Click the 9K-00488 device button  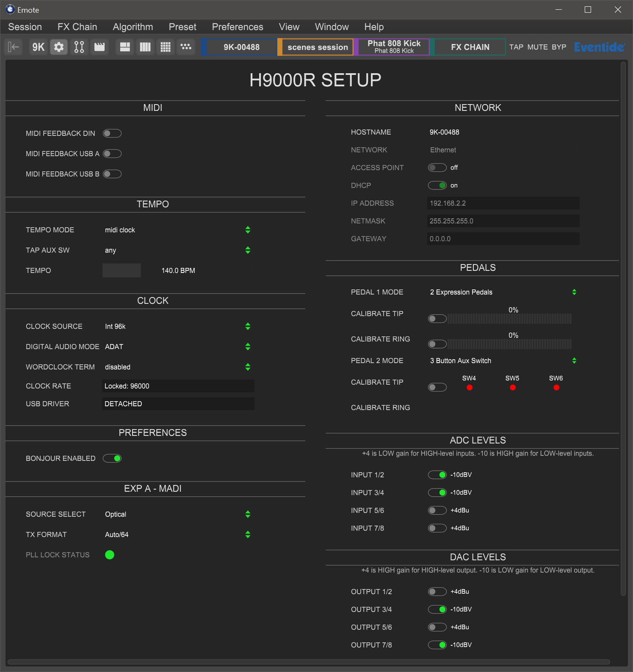click(240, 47)
